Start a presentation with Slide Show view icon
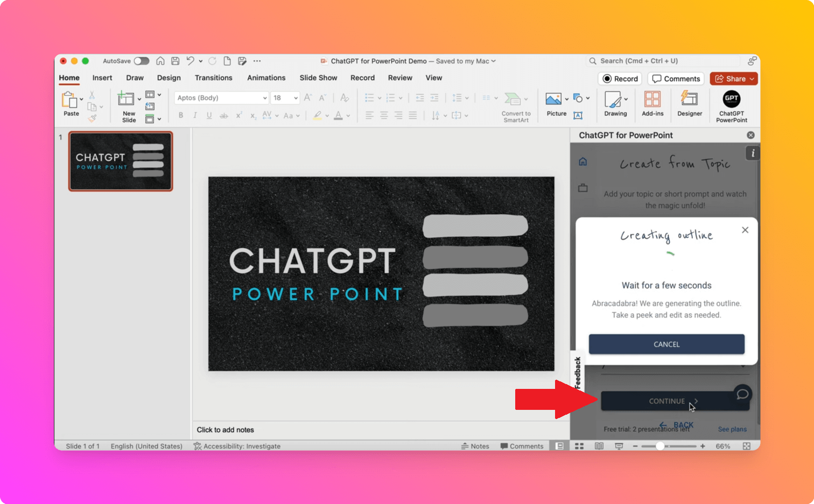The width and height of the screenshot is (814, 504). click(x=619, y=446)
